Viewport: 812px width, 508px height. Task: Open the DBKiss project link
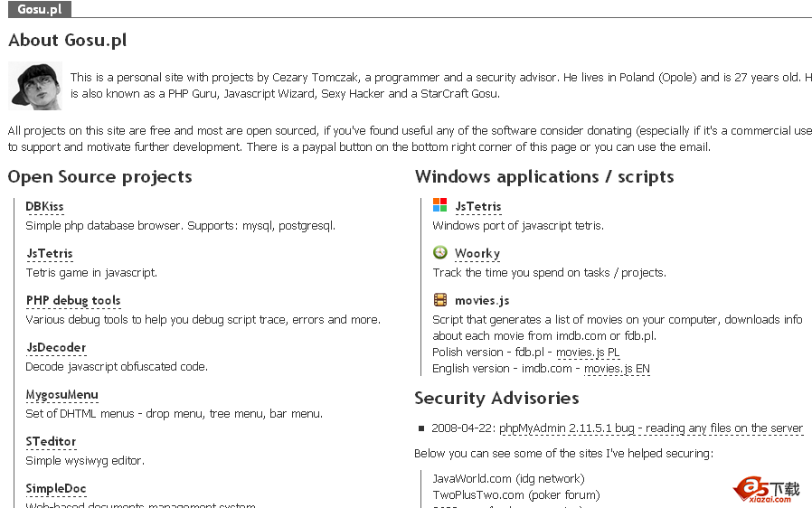coord(44,207)
